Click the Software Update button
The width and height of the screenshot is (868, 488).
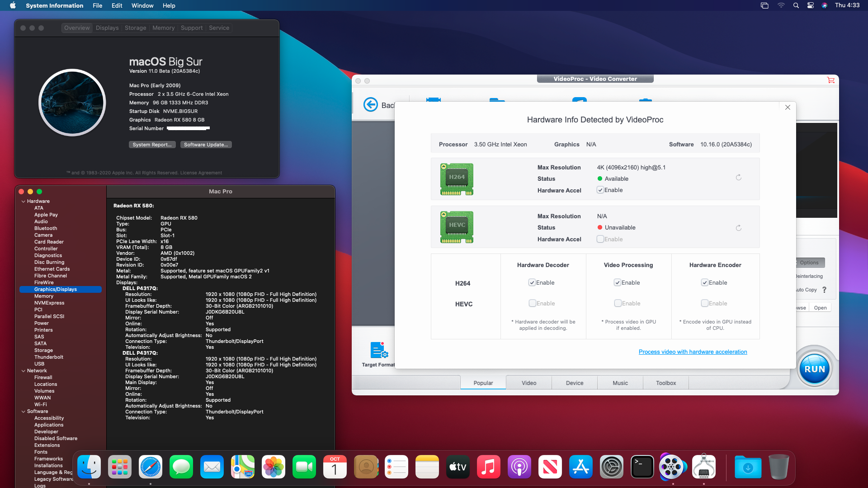coord(206,145)
